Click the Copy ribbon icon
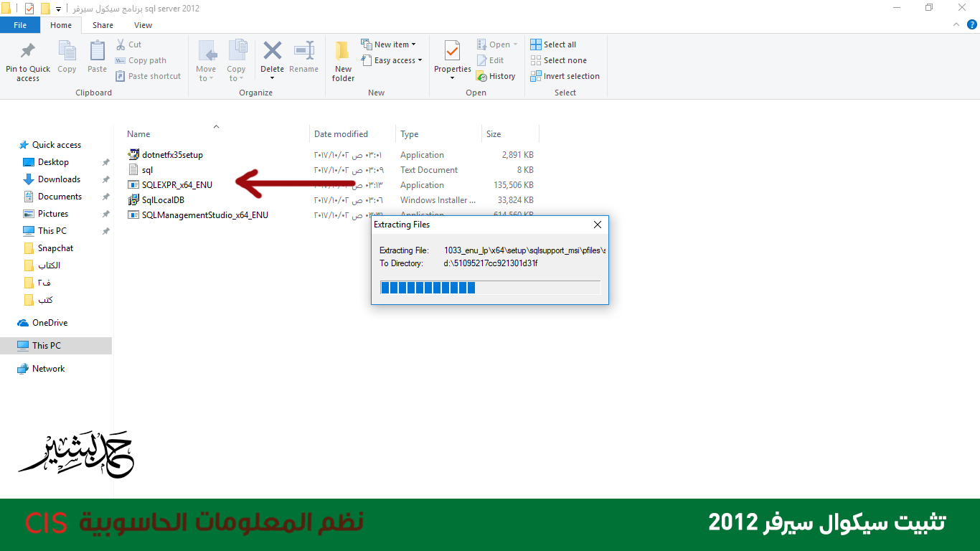Viewport: 980px width, 551px height. pyautogui.click(x=67, y=51)
